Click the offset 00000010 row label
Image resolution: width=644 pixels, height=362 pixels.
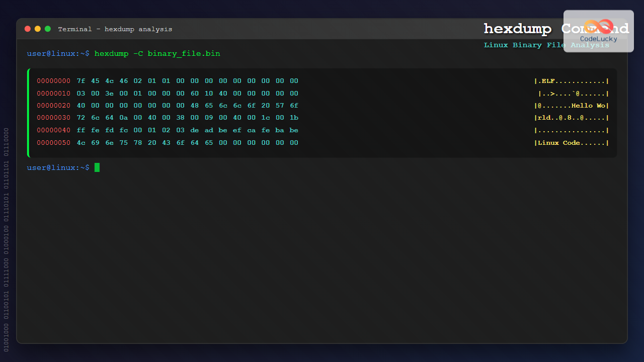53,94
